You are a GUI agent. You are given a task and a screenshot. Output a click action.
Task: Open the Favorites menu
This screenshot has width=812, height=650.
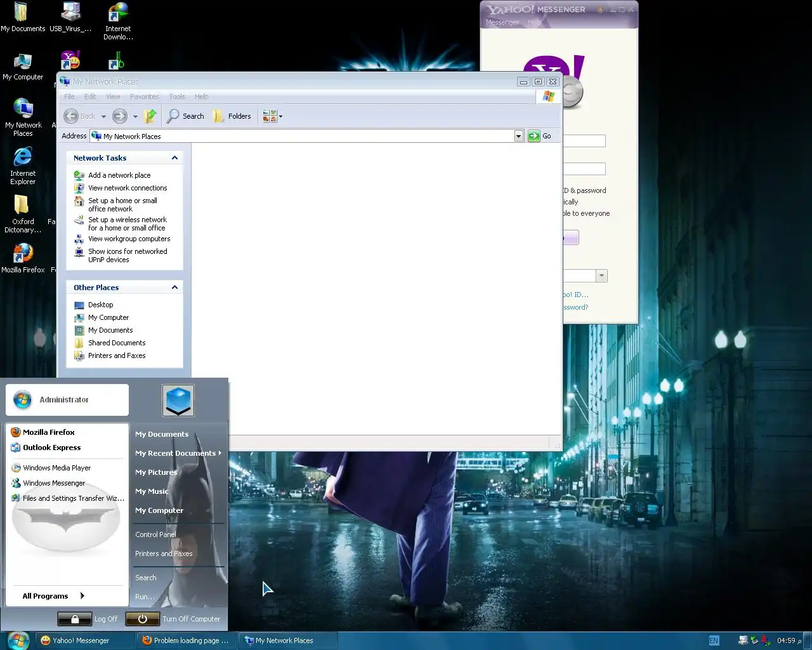pyautogui.click(x=145, y=96)
